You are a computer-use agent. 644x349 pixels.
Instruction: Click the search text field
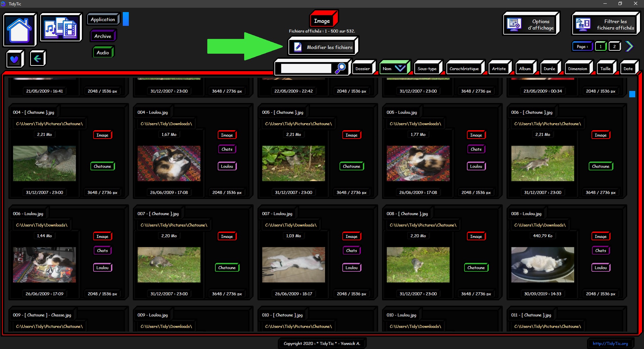click(x=306, y=68)
